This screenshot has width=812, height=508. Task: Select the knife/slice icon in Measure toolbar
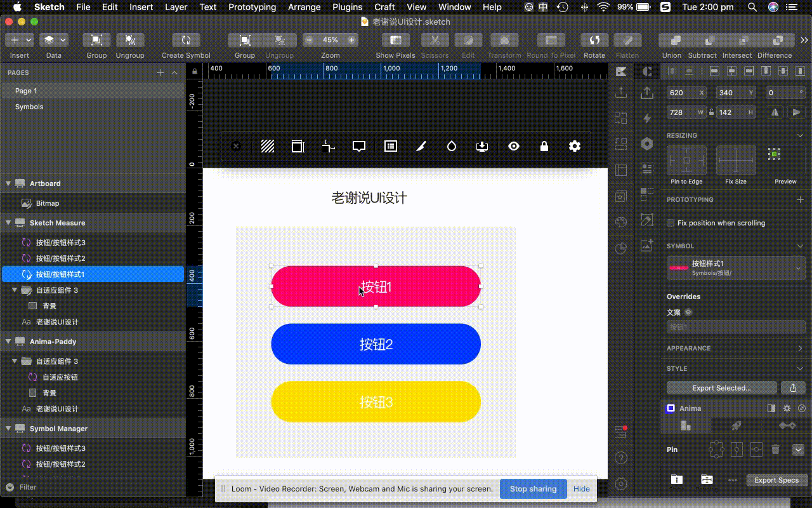[x=421, y=146]
